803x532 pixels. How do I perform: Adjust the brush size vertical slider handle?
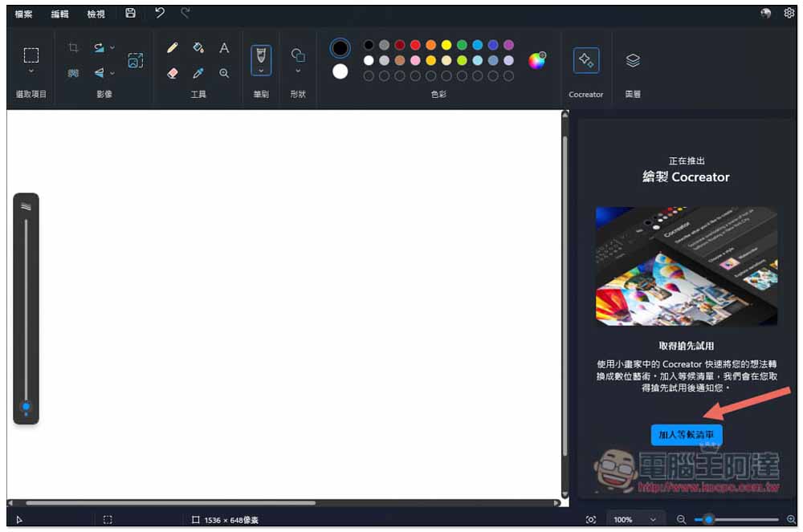[x=26, y=407]
